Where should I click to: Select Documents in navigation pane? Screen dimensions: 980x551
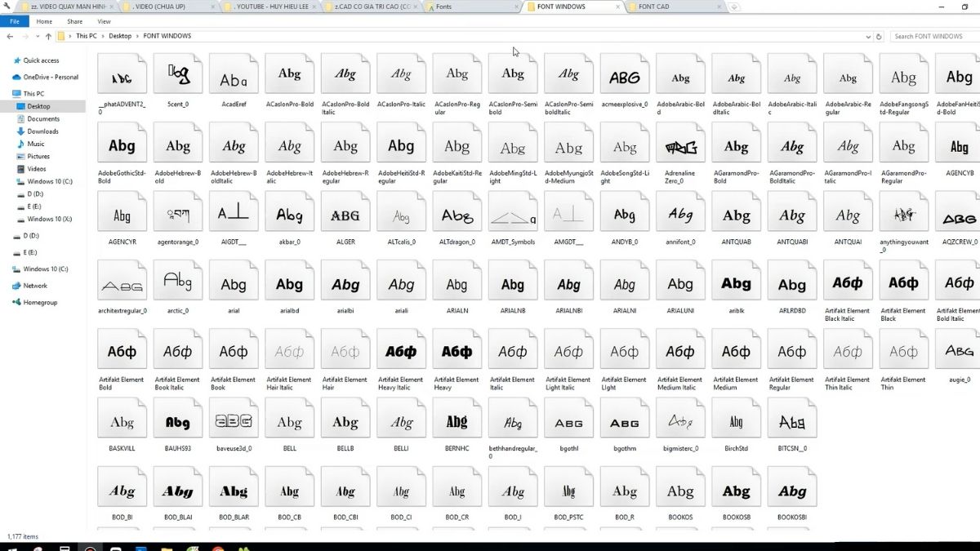(43, 118)
